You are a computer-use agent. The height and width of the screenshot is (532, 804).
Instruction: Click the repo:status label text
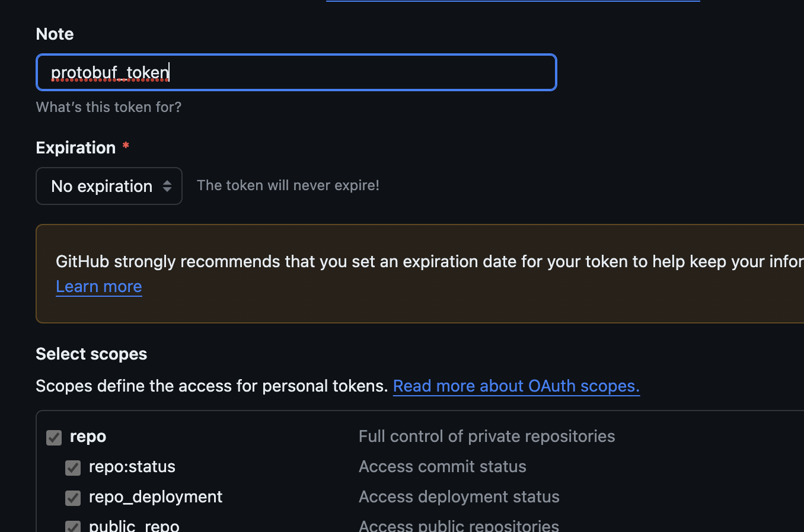[x=132, y=467]
